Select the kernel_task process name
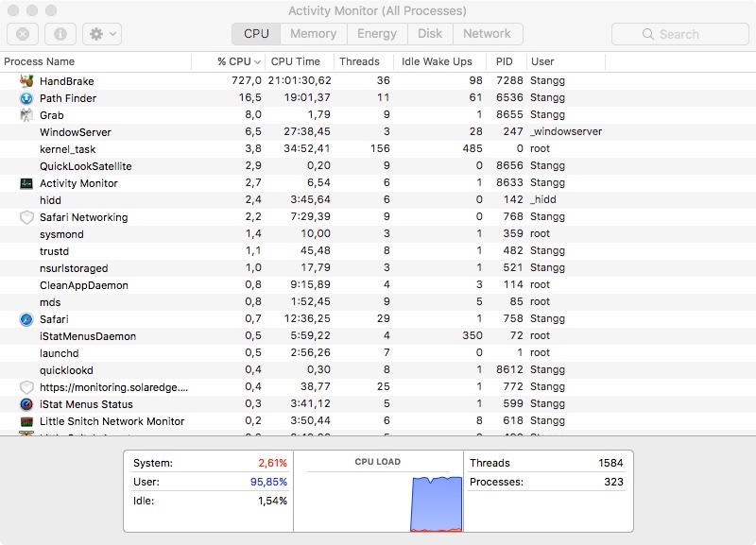 [x=67, y=149]
